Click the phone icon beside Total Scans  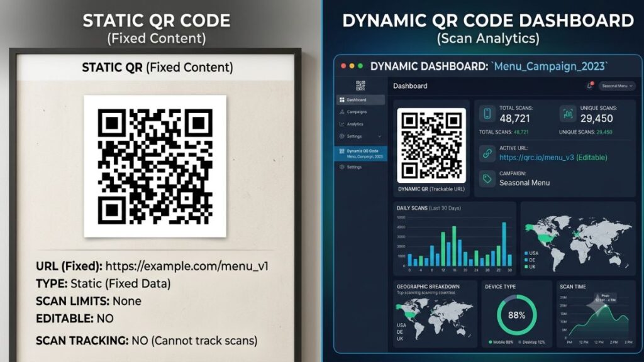[487, 114]
